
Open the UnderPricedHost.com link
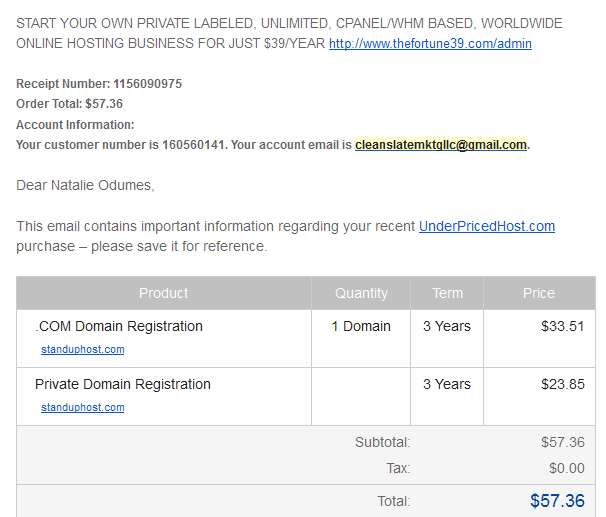487,226
